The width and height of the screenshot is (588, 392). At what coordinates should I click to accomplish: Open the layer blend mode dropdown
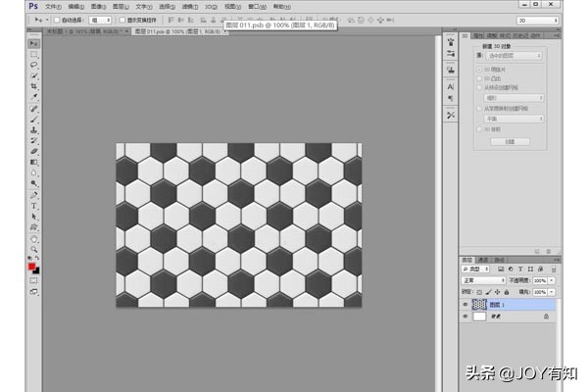pos(484,280)
